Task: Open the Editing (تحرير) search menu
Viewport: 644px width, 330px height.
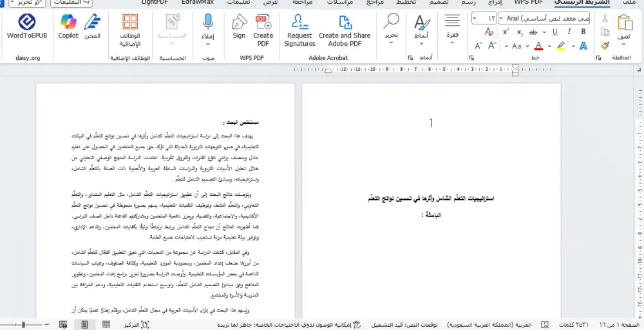Action: click(x=392, y=28)
